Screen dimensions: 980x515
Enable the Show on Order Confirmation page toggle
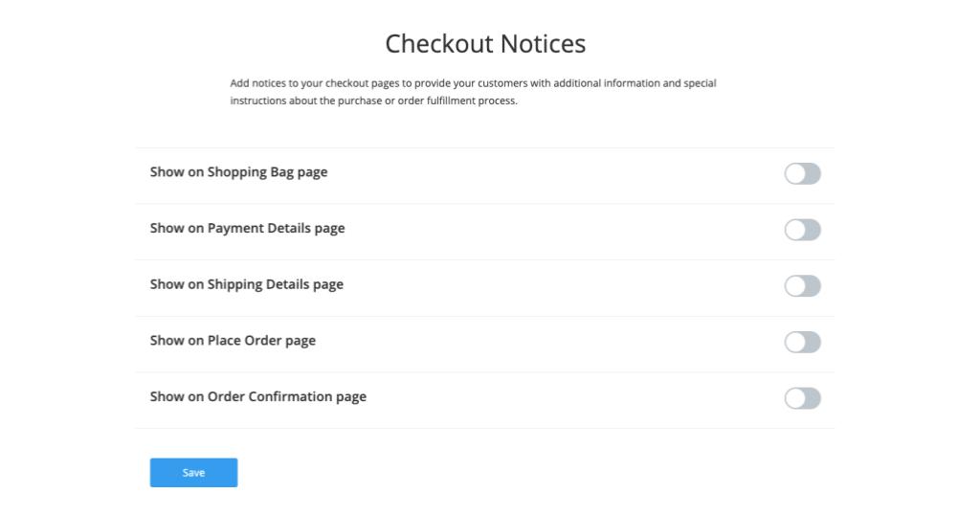tap(802, 398)
